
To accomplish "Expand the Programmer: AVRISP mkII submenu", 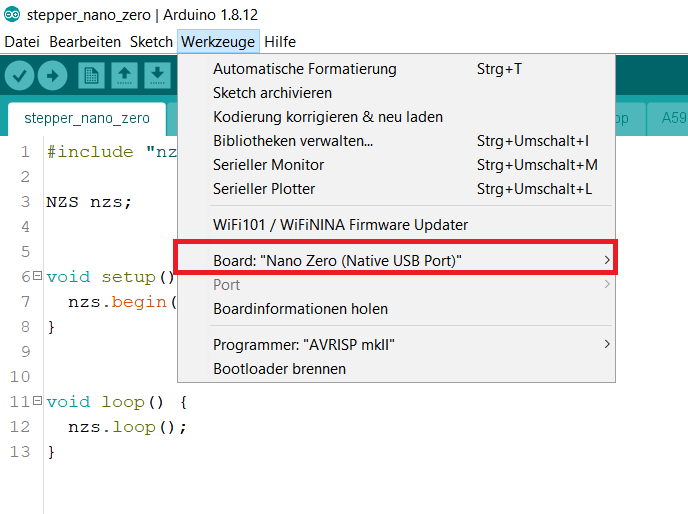I will (x=396, y=345).
